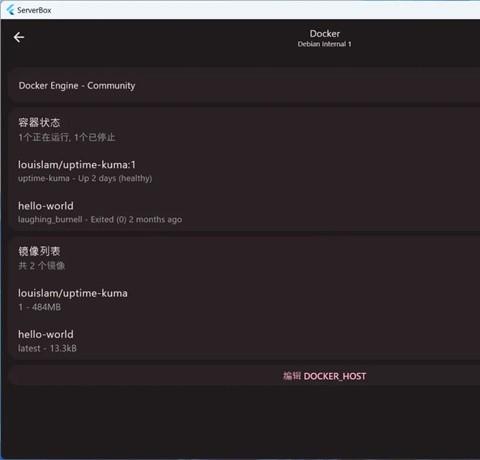480x460 pixels.
Task: Click the Docker page title
Action: pyautogui.click(x=325, y=33)
